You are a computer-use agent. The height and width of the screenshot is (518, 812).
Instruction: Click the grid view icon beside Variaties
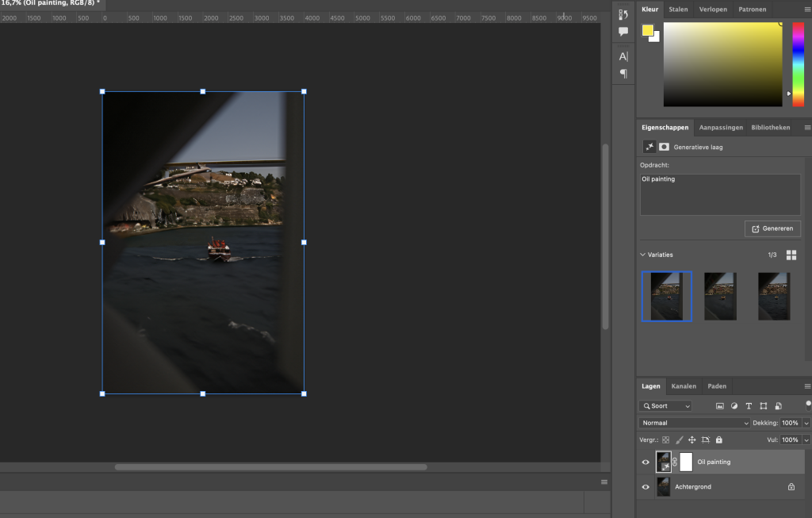pos(791,255)
